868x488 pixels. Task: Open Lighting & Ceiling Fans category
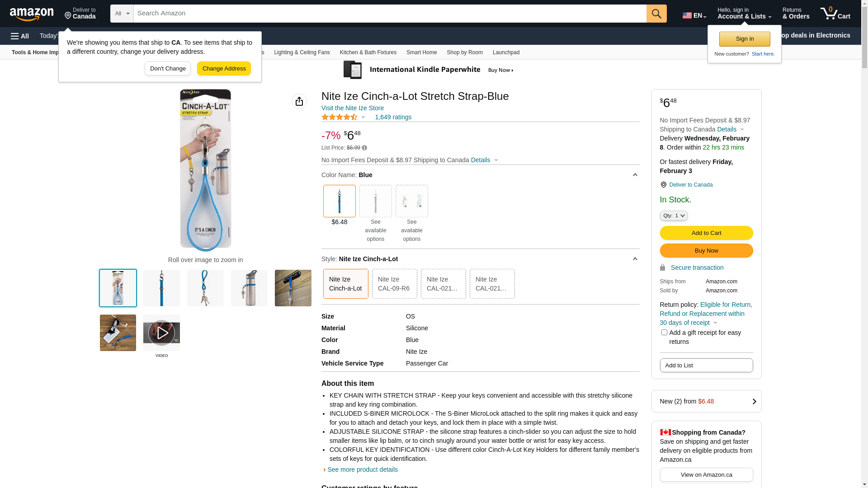pyautogui.click(x=302, y=52)
